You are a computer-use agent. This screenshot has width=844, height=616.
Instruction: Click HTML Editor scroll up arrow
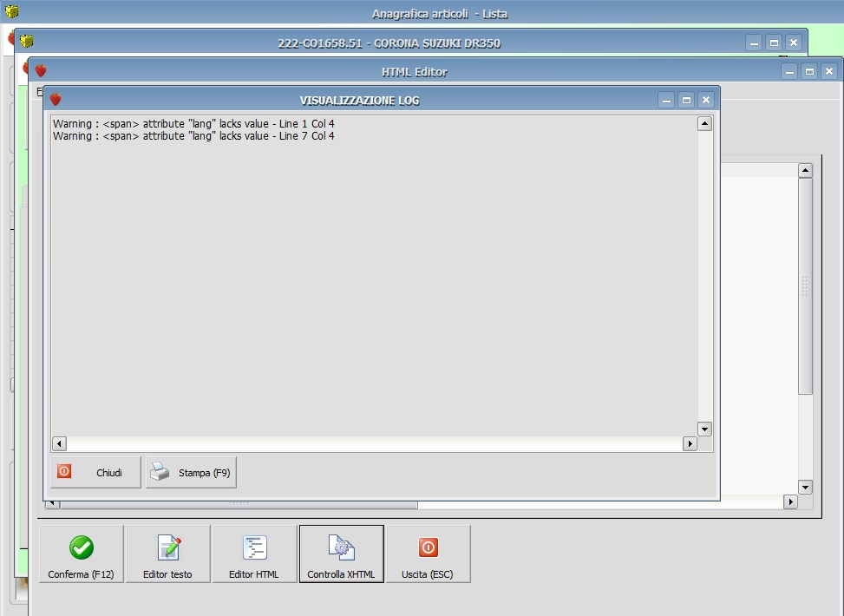805,171
